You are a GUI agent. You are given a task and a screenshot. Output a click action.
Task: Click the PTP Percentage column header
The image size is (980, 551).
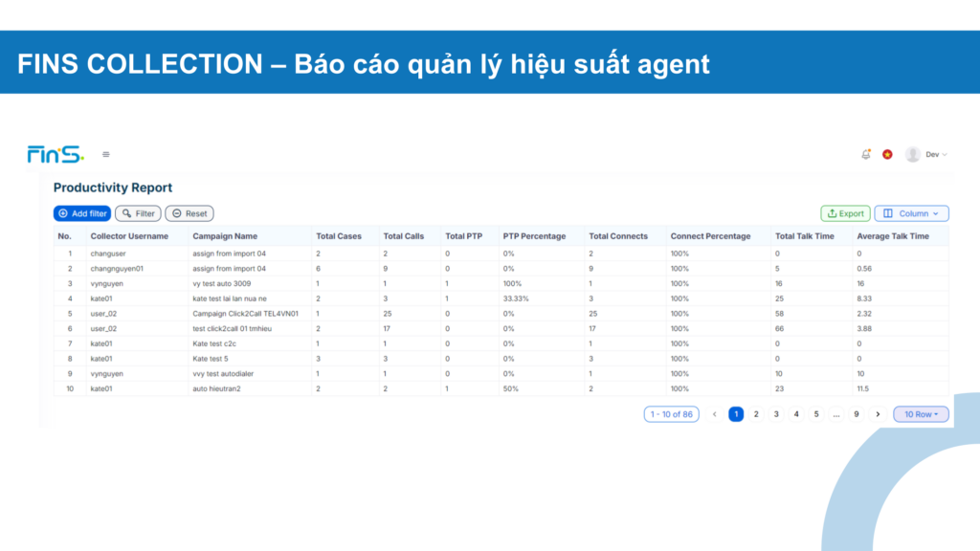[x=534, y=236]
